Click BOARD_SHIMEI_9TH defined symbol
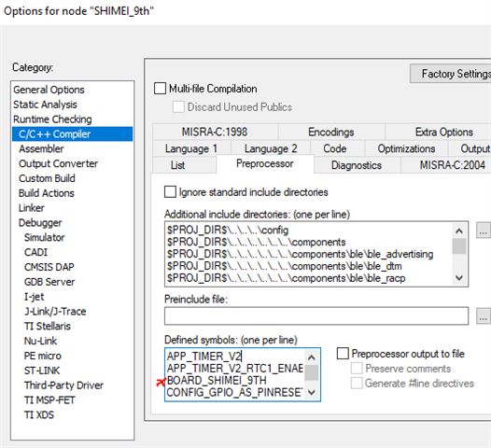491x448 pixels. [x=217, y=381]
